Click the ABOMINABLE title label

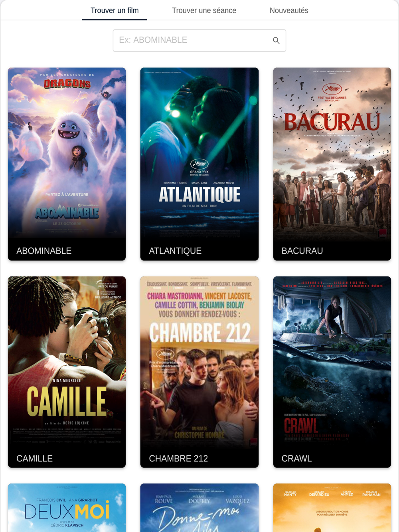pyautogui.click(x=44, y=251)
